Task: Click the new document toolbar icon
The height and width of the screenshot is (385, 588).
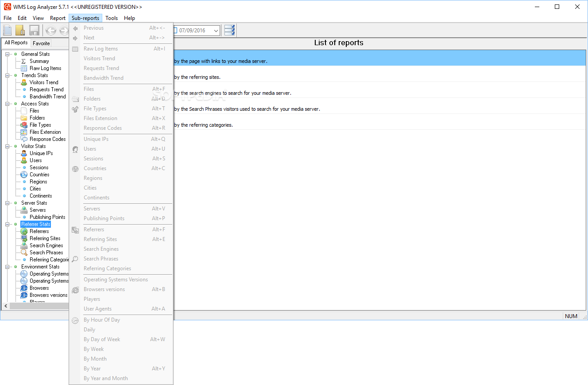Action: tap(8, 30)
